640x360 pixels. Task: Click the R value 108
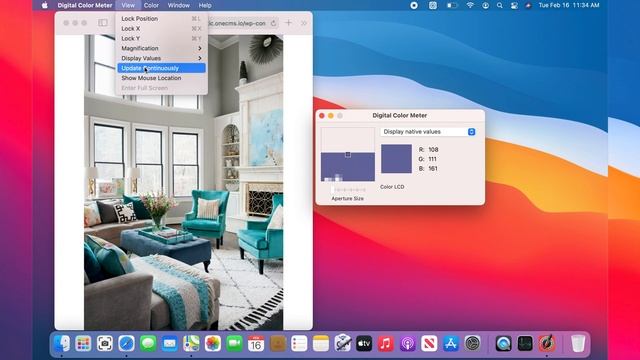(x=433, y=150)
